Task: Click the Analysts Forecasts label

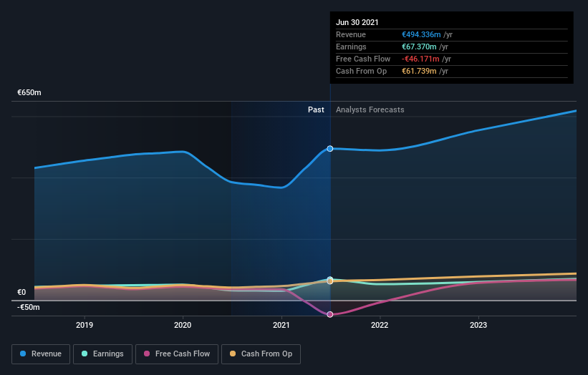Action: (x=370, y=109)
